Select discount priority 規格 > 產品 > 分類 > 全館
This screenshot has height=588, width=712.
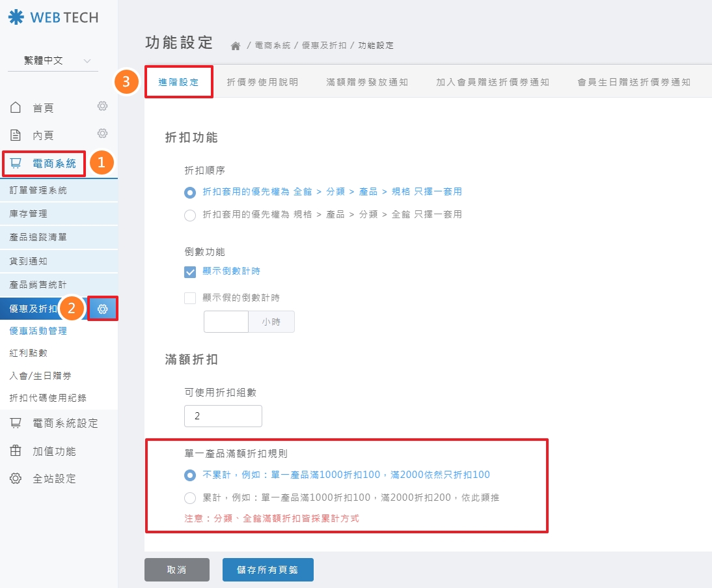pos(190,215)
